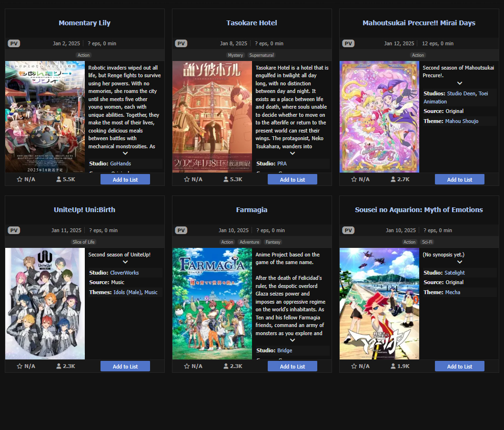Click the star score icon on Farmagia
This screenshot has width=504, height=430.
tap(187, 366)
